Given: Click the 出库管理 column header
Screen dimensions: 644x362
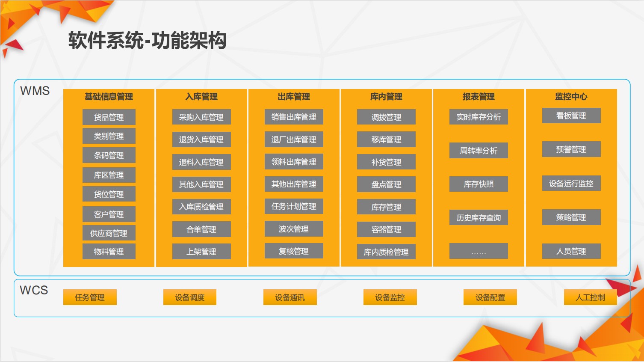Looking at the screenshot, I should coord(294,97).
